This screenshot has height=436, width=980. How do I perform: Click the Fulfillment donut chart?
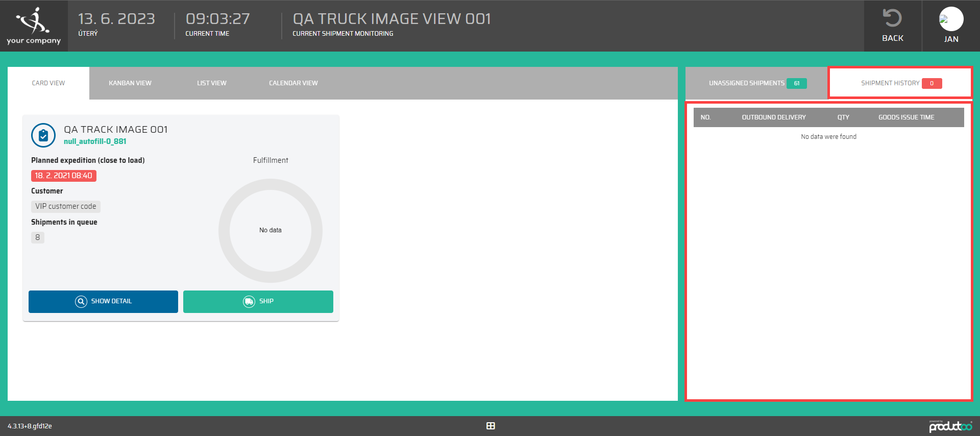point(271,230)
